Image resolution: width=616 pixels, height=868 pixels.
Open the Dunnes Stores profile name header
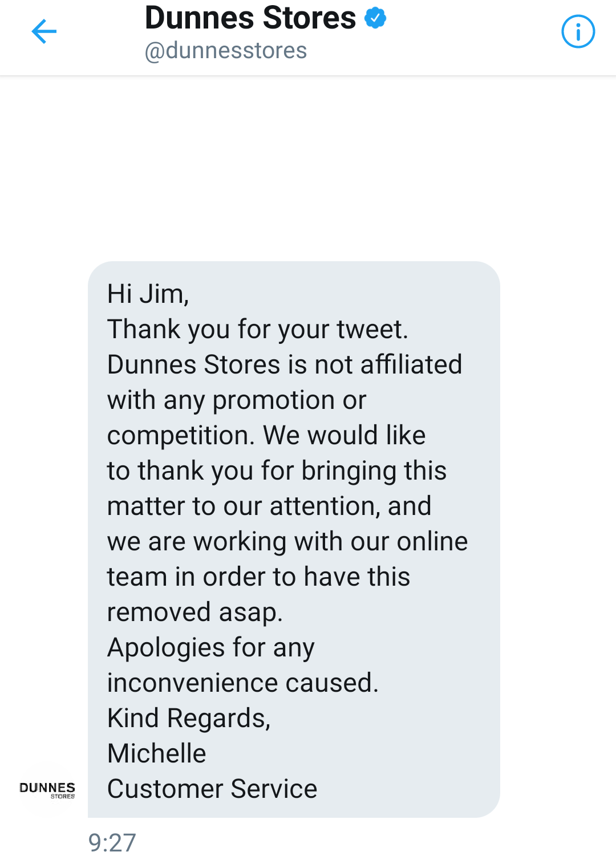(x=250, y=18)
